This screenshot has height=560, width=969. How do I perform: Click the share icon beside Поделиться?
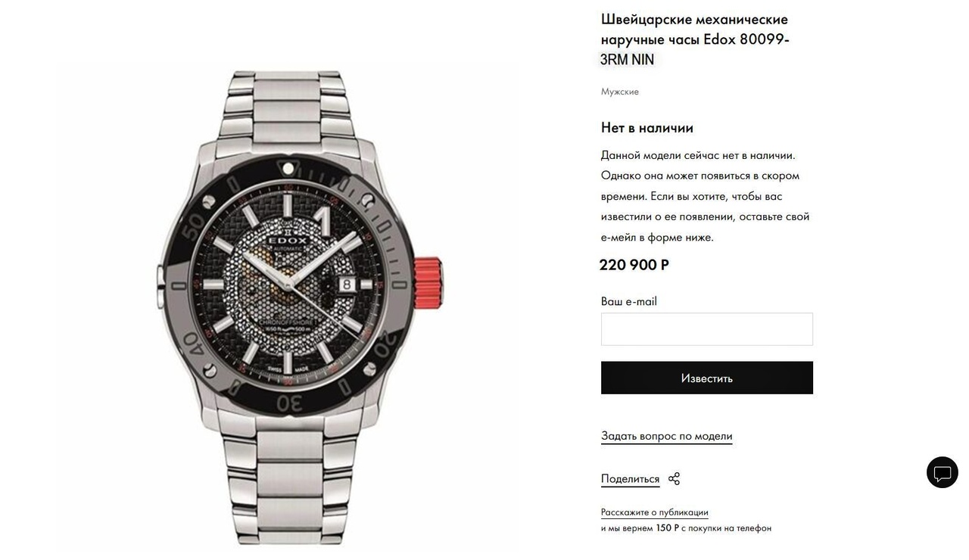[x=674, y=478]
